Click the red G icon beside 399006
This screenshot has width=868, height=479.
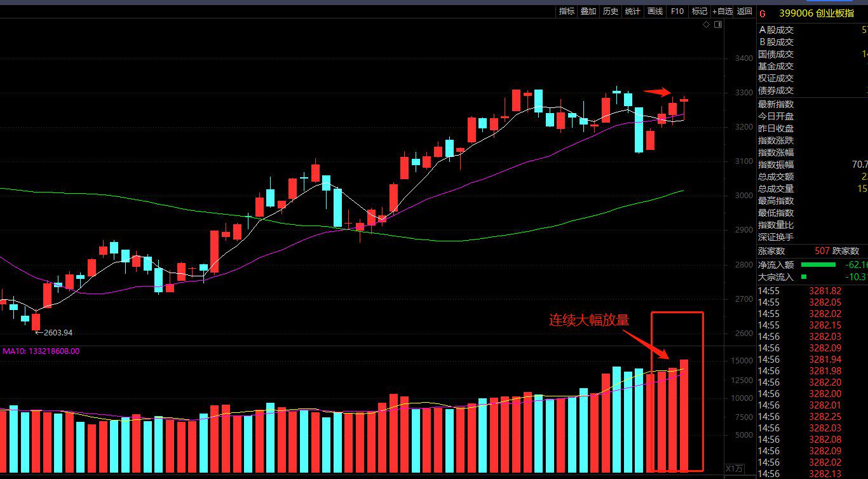[763, 13]
